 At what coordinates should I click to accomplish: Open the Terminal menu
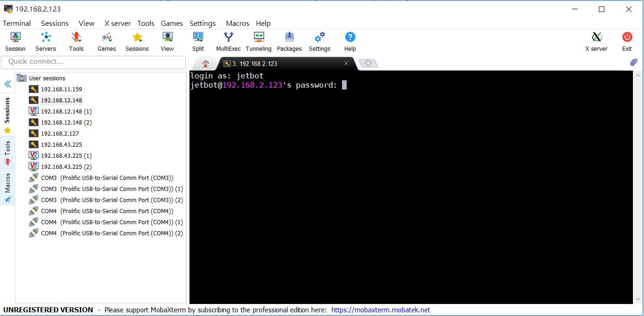coord(17,24)
